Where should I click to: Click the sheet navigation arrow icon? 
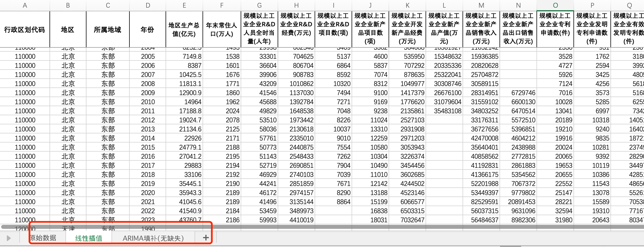[x=9, y=238]
